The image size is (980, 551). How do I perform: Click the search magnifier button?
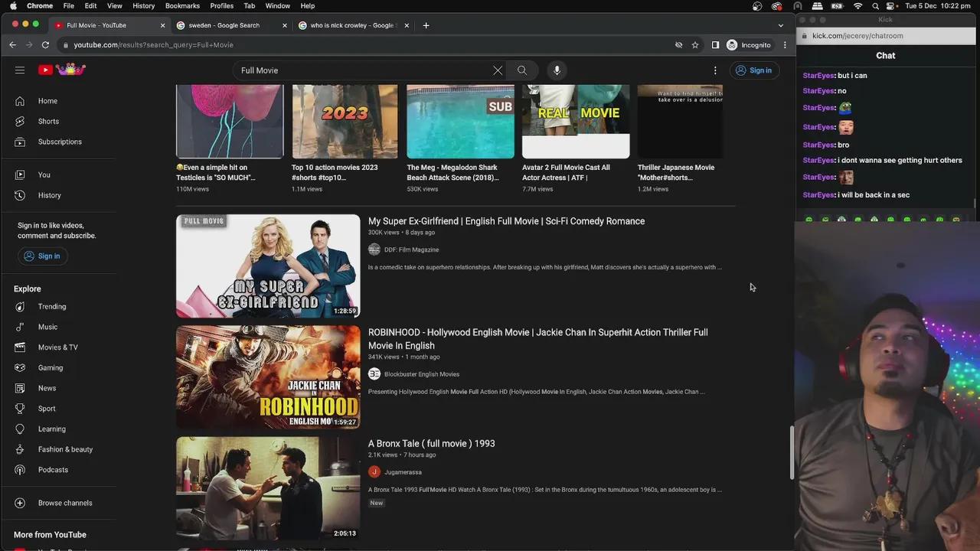[x=522, y=70]
